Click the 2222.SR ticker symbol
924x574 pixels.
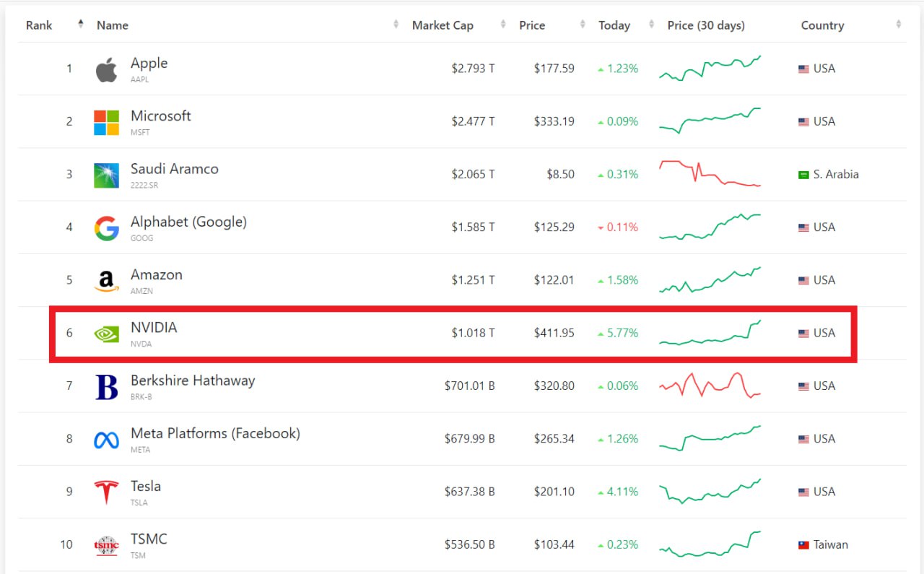144,186
